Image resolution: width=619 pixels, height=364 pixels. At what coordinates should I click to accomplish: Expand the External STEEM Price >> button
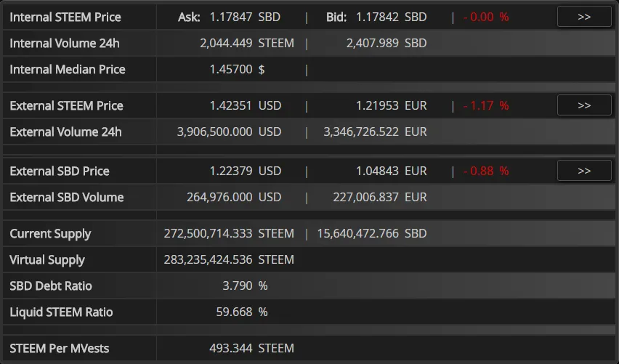(x=584, y=105)
